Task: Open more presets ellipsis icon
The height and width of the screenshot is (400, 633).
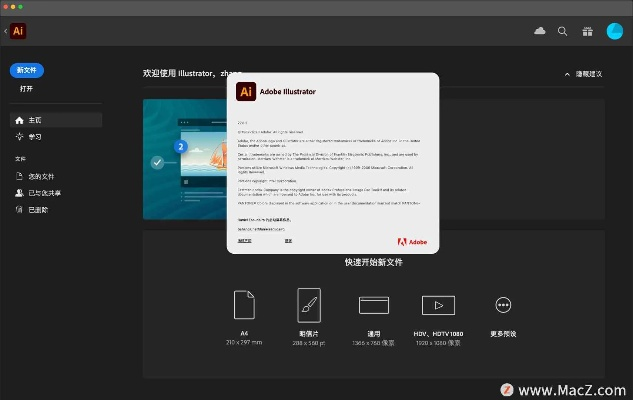Action: pos(503,305)
